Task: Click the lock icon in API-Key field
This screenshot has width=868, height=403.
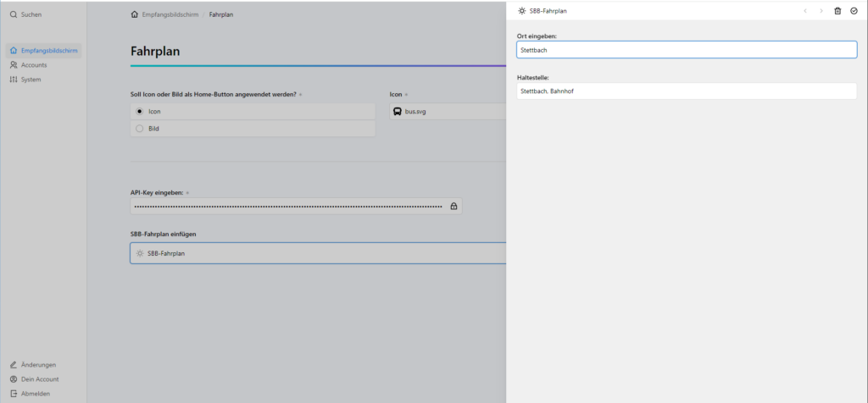Action: pos(454,207)
